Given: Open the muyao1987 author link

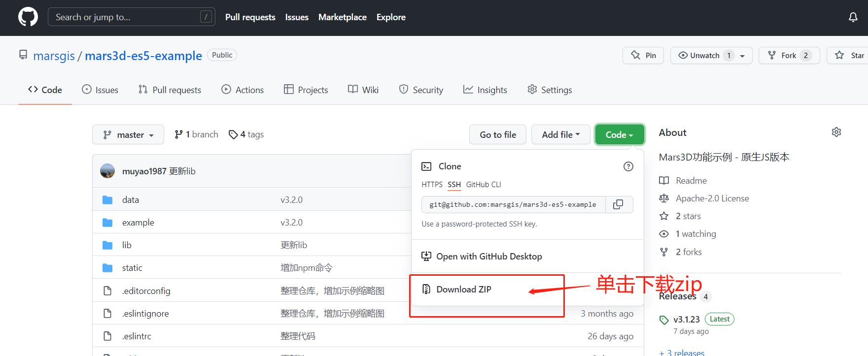Looking at the screenshot, I should (x=144, y=171).
